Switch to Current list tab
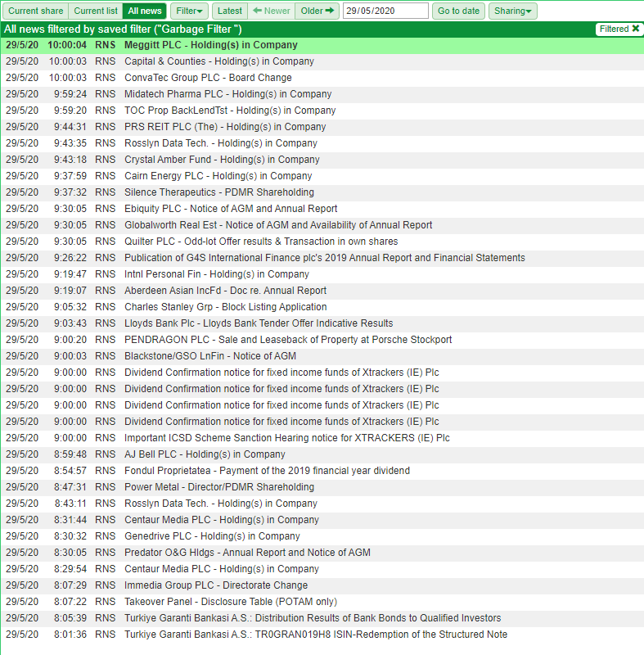 (x=96, y=11)
